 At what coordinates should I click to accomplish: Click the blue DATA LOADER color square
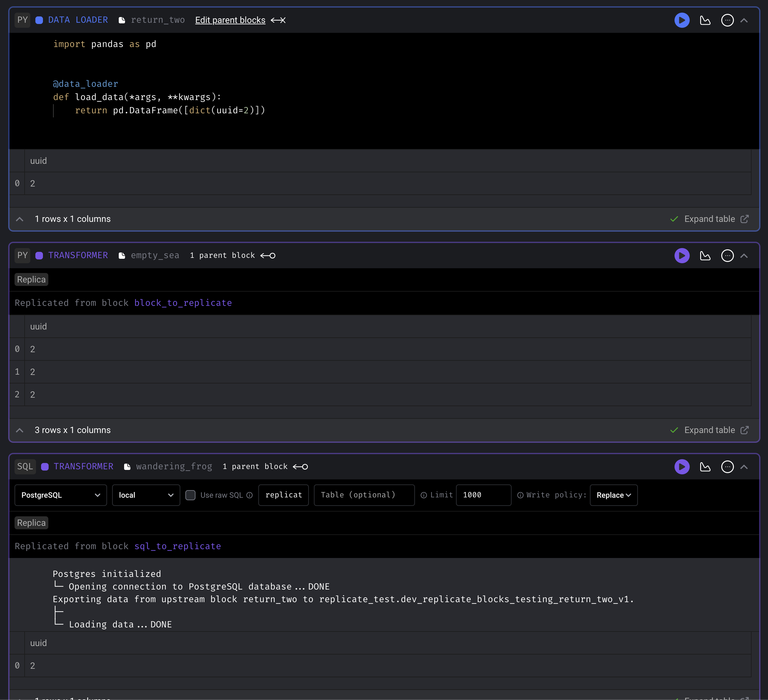39,20
